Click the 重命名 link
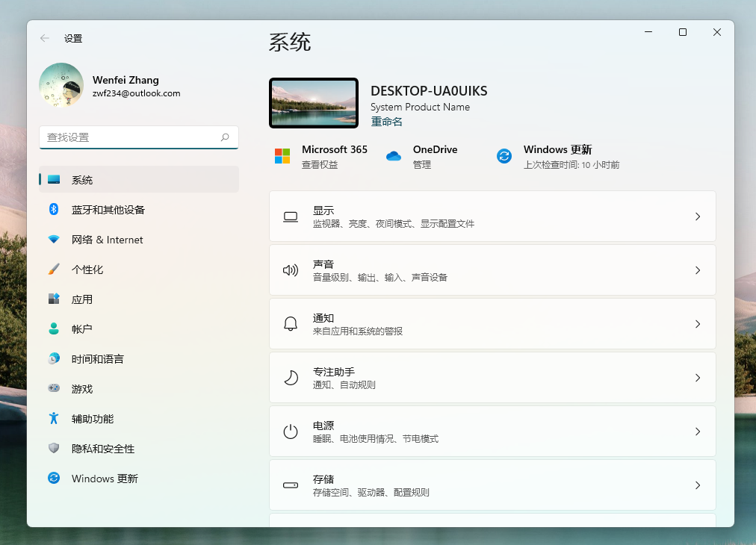This screenshot has width=756, height=545. 386,122
